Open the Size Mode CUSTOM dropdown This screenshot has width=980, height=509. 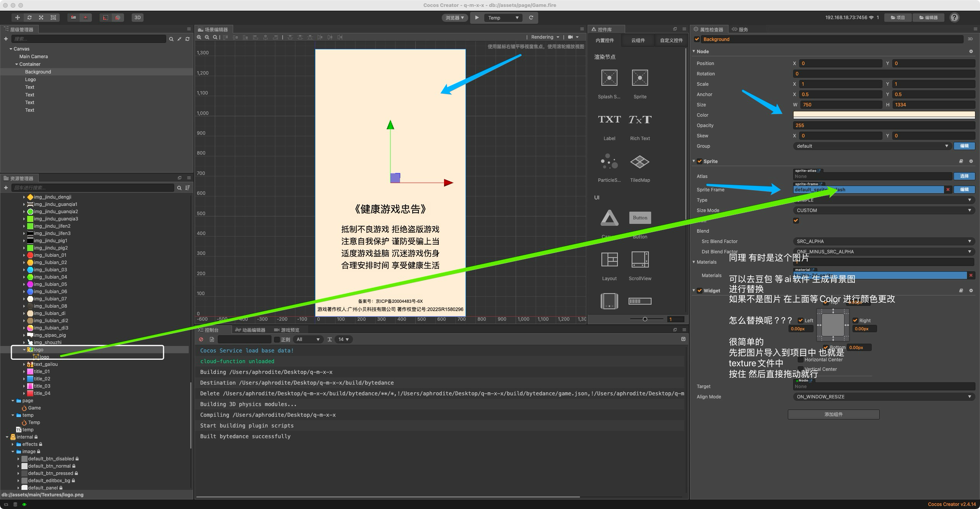coord(884,210)
